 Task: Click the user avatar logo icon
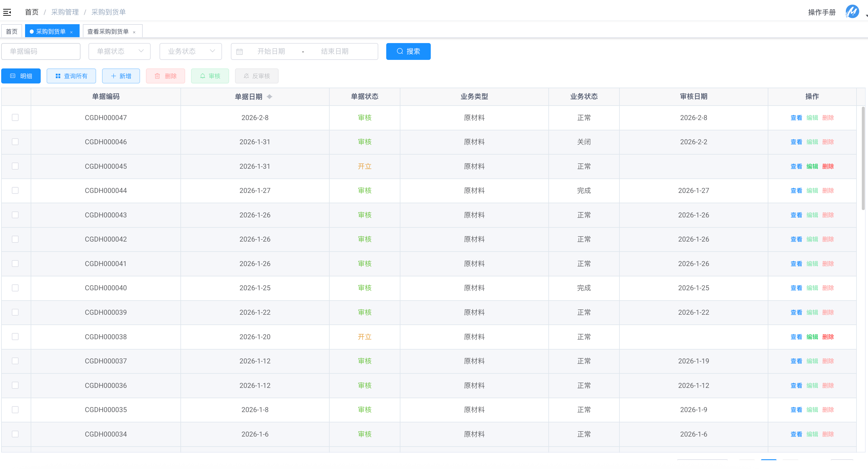(x=852, y=12)
